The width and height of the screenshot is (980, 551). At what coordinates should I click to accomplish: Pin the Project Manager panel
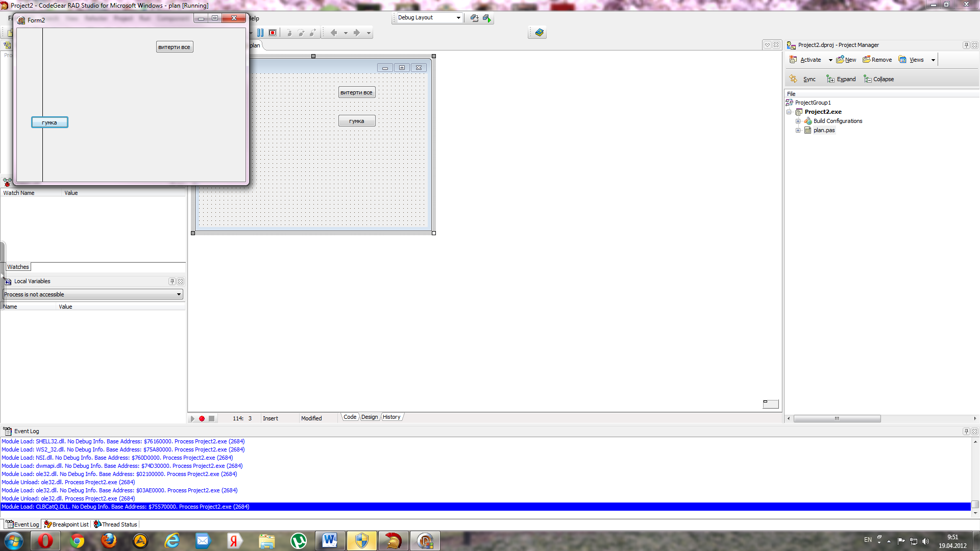click(x=966, y=45)
